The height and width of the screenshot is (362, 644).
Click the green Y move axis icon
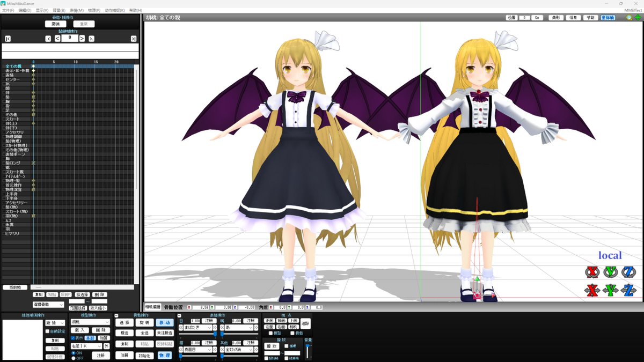pos(611,291)
